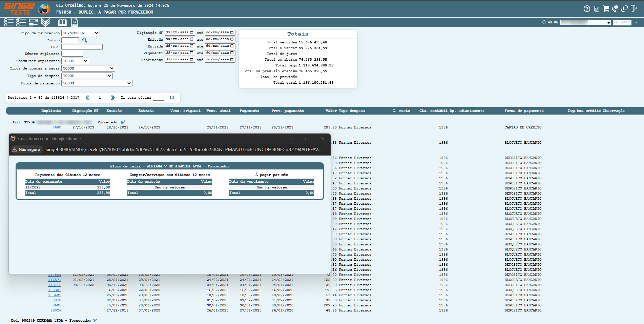The width and height of the screenshot is (644, 324).
Task: Open the shopping cart icon
Action: point(606,9)
